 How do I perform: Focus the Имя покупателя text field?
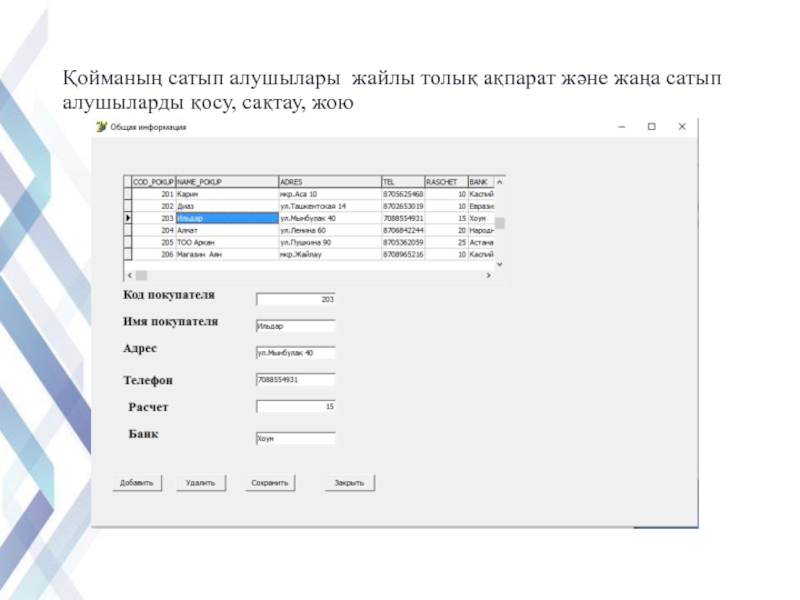pos(296,326)
